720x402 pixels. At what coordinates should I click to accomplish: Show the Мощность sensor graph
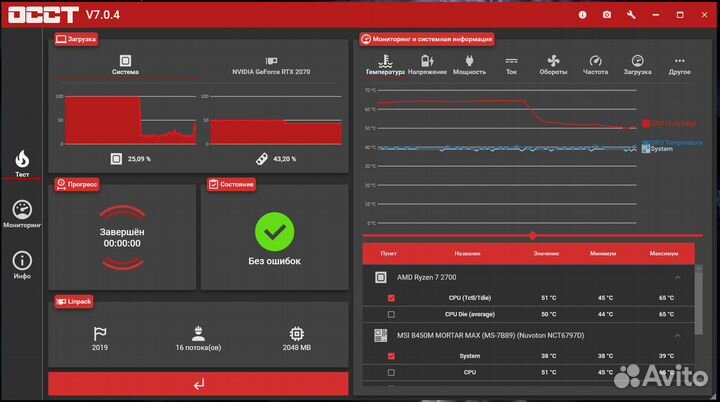pyautogui.click(x=469, y=65)
